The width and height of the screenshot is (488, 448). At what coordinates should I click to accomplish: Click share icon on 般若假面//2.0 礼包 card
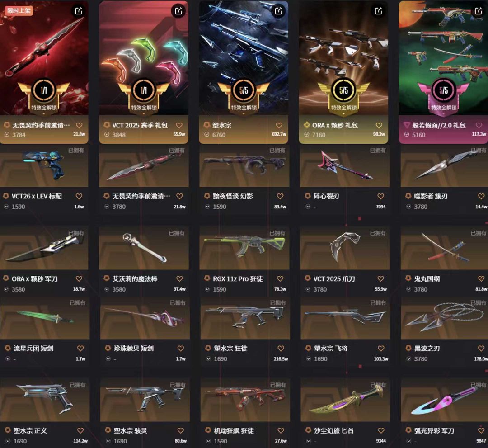(479, 11)
